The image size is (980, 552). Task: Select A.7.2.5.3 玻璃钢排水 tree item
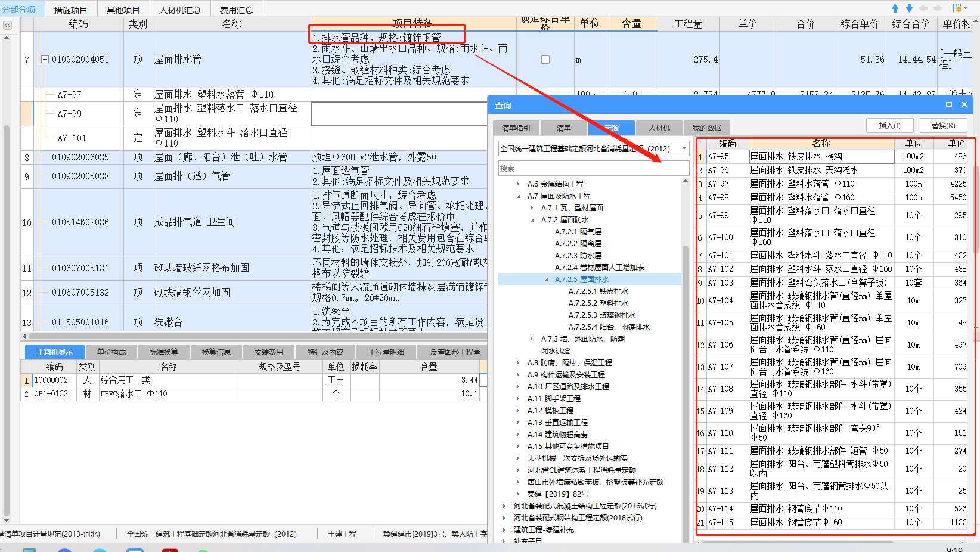[601, 315]
